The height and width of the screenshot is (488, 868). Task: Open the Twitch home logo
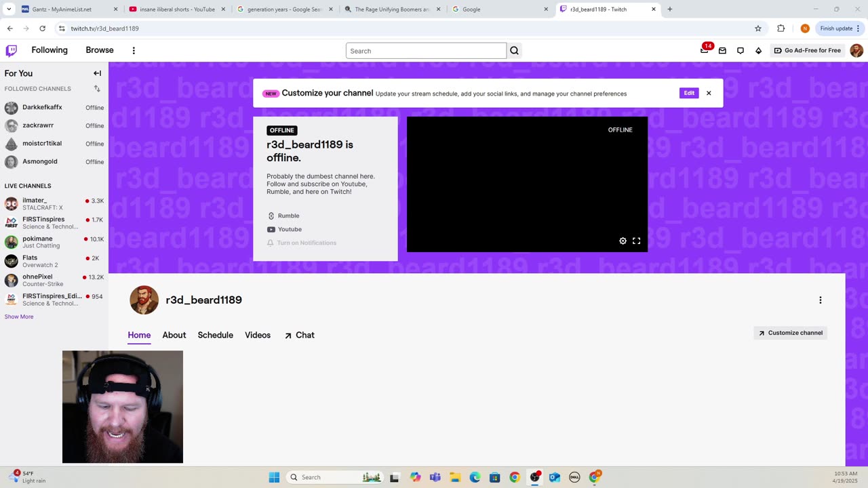[x=12, y=50]
